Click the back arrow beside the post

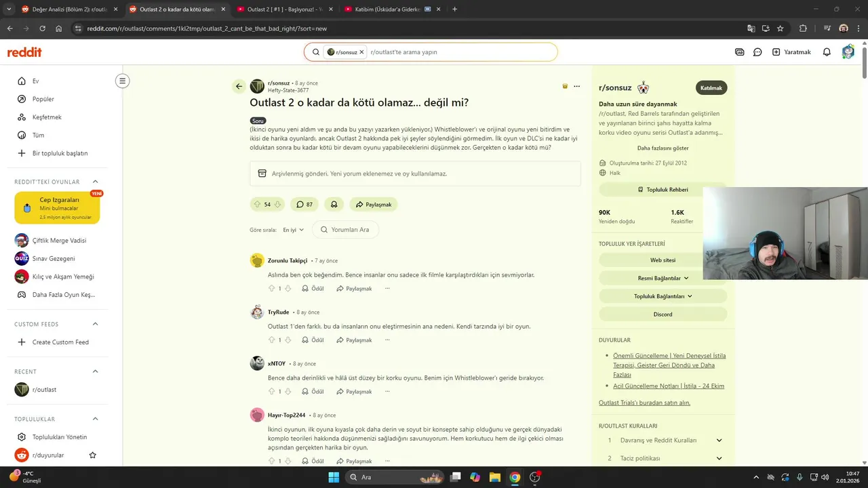(239, 86)
